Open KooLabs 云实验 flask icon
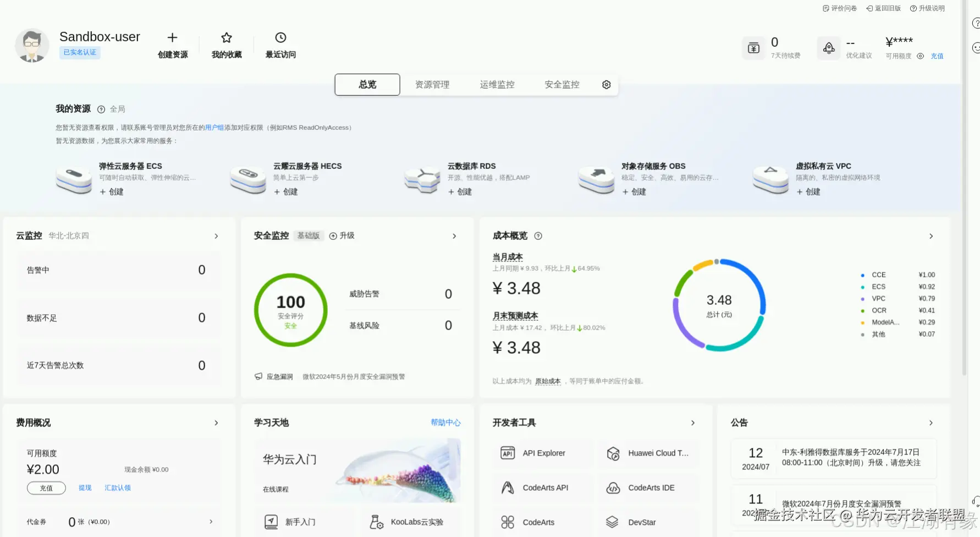 (377, 522)
